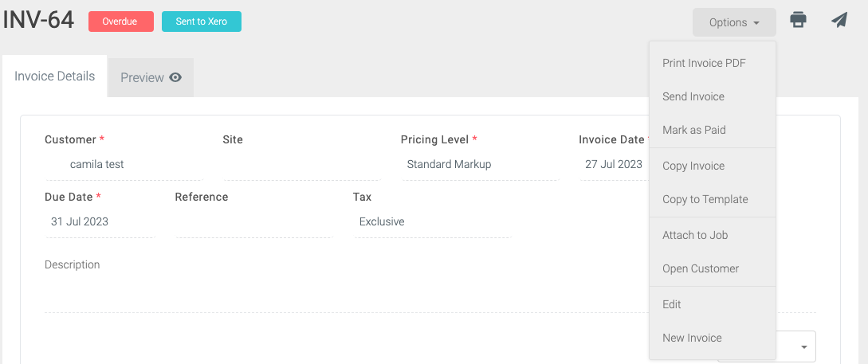The height and width of the screenshot is (364, 868).
Task: Open the Pricing Level Standard Markup field
Action: click(x=478, y=165)
